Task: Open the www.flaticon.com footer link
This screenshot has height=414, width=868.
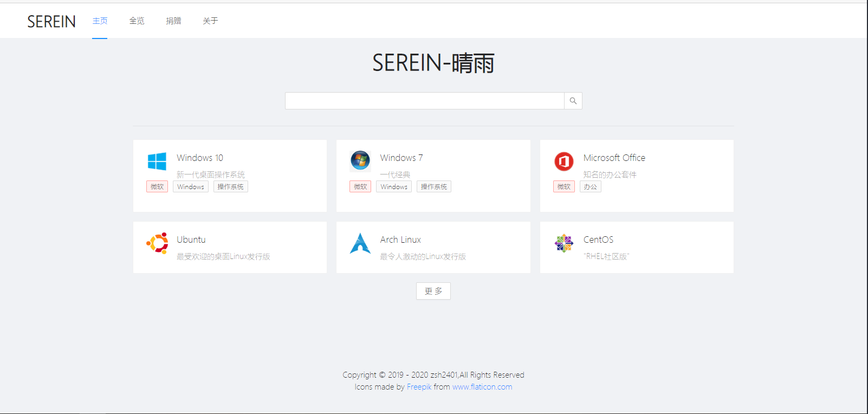Action: click(482, 387)
